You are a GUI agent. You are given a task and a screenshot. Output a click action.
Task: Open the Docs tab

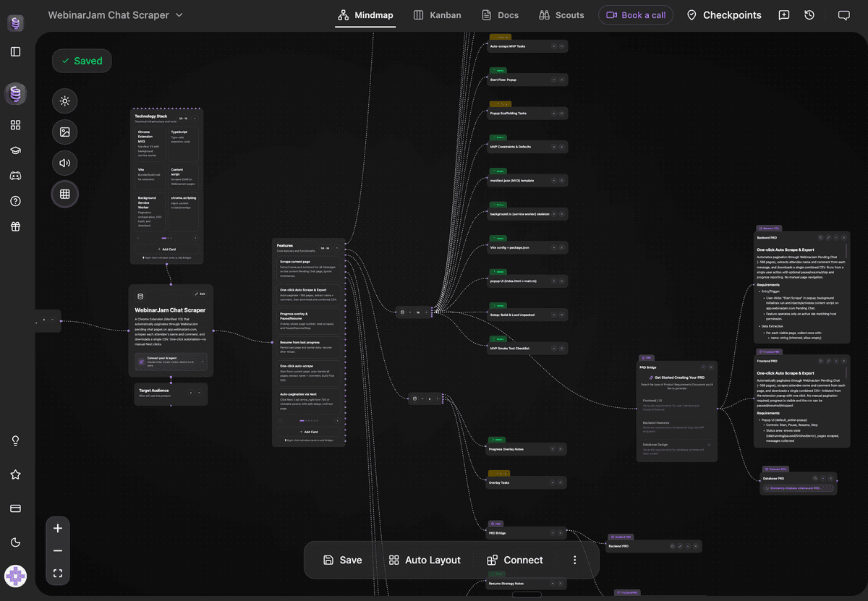coord(500,14)
